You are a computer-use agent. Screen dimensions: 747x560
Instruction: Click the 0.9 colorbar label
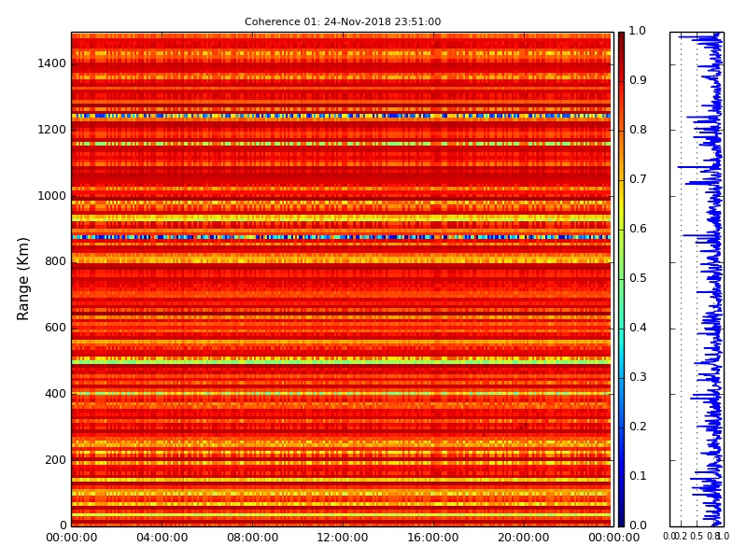[638, 80]
